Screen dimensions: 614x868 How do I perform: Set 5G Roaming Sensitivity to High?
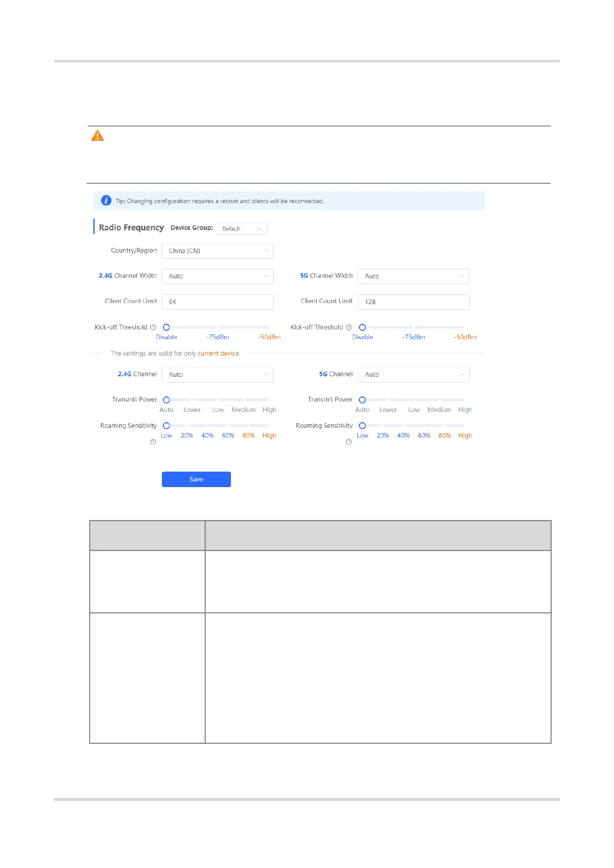point(465,436)
